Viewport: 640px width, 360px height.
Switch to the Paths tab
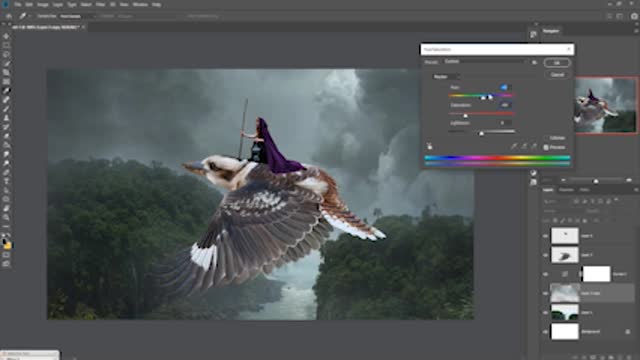pos(584,190)
